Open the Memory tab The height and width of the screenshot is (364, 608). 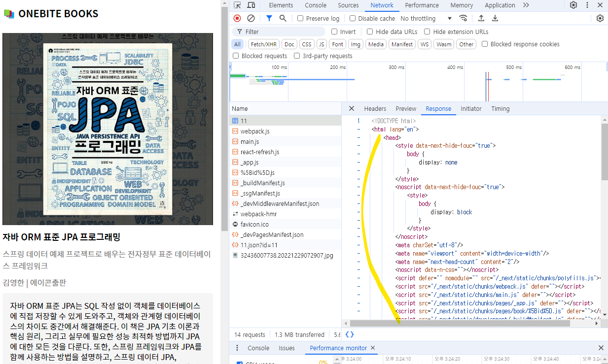click(462, 5)
